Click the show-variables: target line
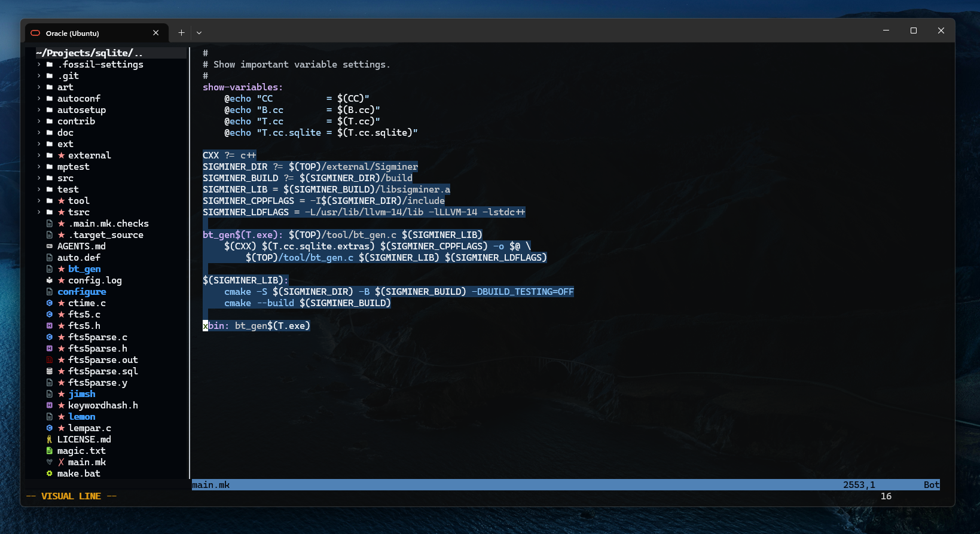 [x=243, y=87]
